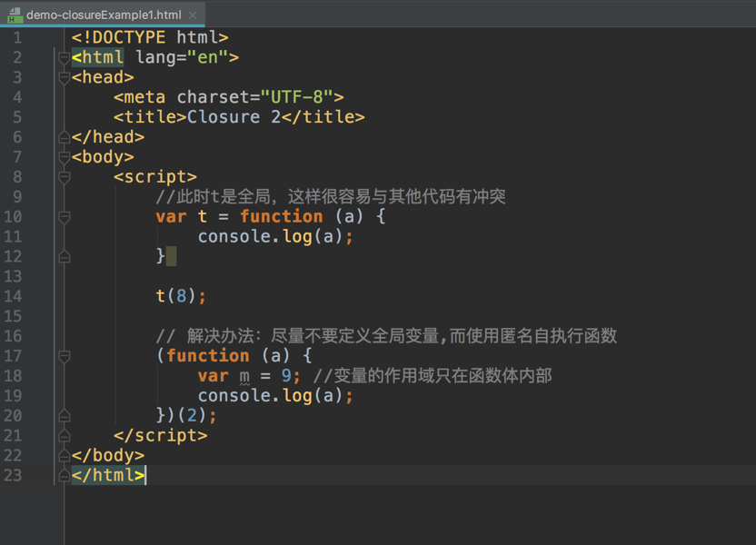Click the highlighted <html tag on line 2

coord(97,58)
